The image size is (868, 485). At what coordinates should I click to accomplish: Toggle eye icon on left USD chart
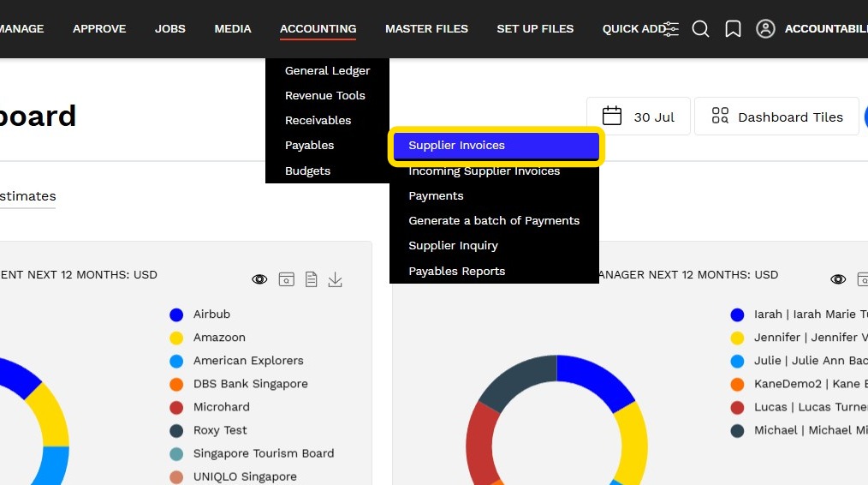(259, 279)
